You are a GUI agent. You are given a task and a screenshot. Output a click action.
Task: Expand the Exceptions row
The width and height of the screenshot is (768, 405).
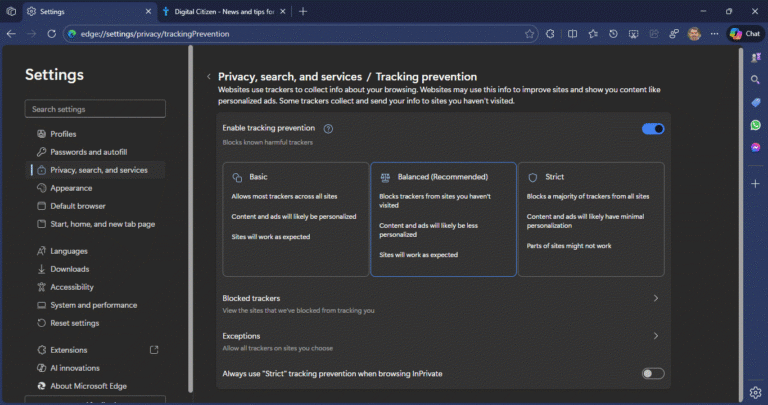tap(443, 341)
